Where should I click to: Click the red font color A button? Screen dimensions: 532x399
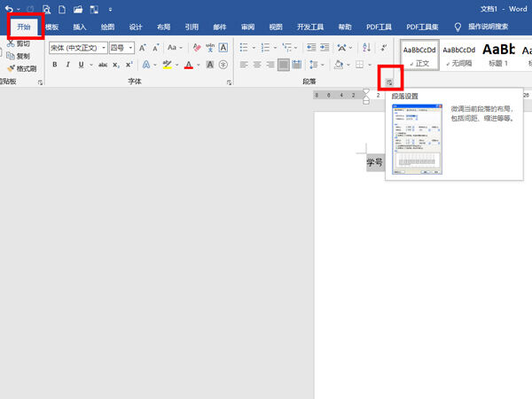(188, 65)
